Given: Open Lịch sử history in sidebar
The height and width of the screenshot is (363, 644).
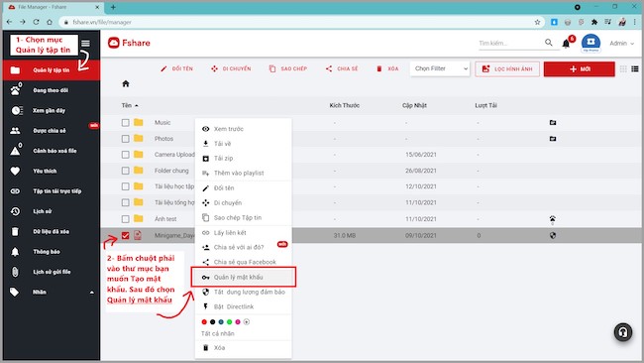Looking at the screenshot, I should [52, 211].
